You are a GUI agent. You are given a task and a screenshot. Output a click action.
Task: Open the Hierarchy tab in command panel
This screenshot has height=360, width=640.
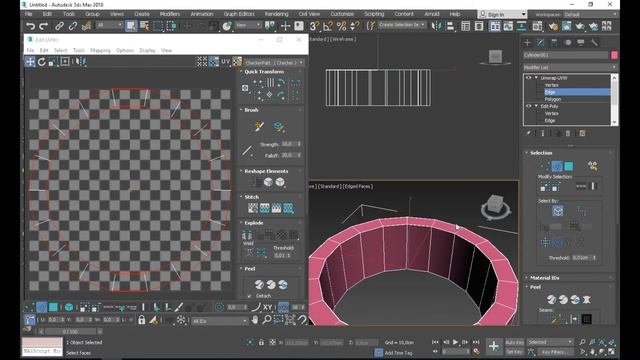click(554, 42)
